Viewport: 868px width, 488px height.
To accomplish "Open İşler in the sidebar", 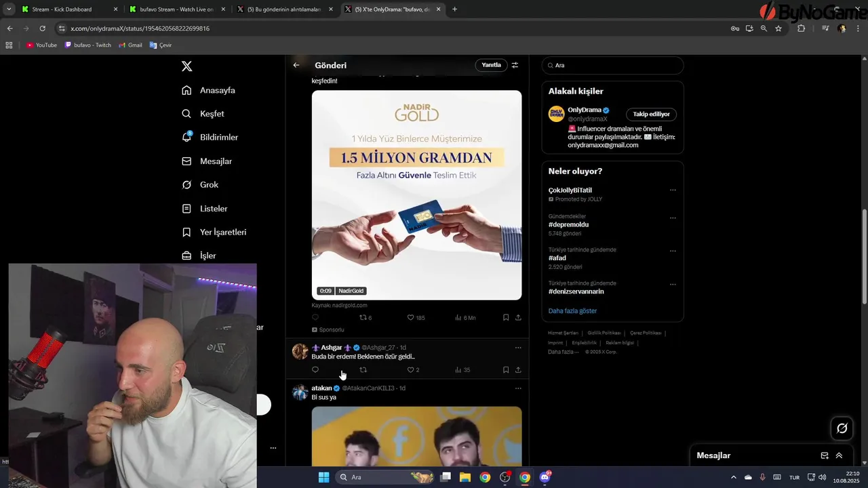I will (199, 256).
